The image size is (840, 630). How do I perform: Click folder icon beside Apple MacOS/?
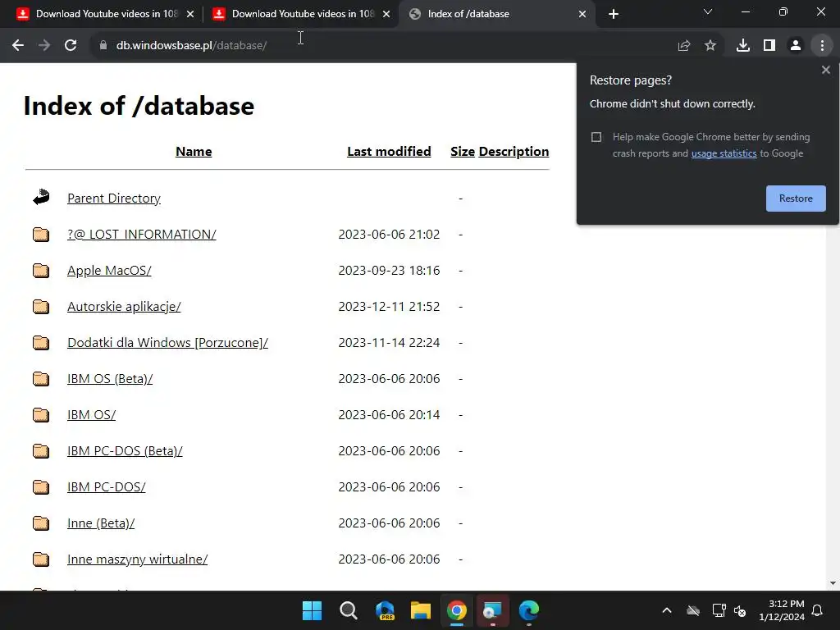click(x=41, y=271)
